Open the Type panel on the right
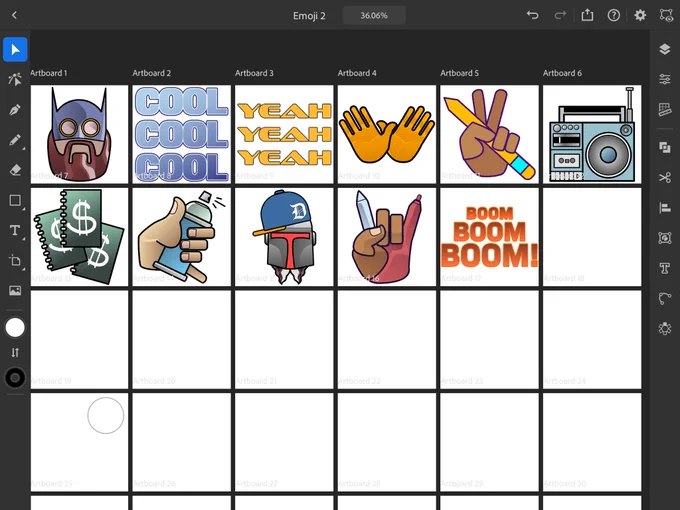The width and height of the screenshot is (680, 510). pos(665,268)
